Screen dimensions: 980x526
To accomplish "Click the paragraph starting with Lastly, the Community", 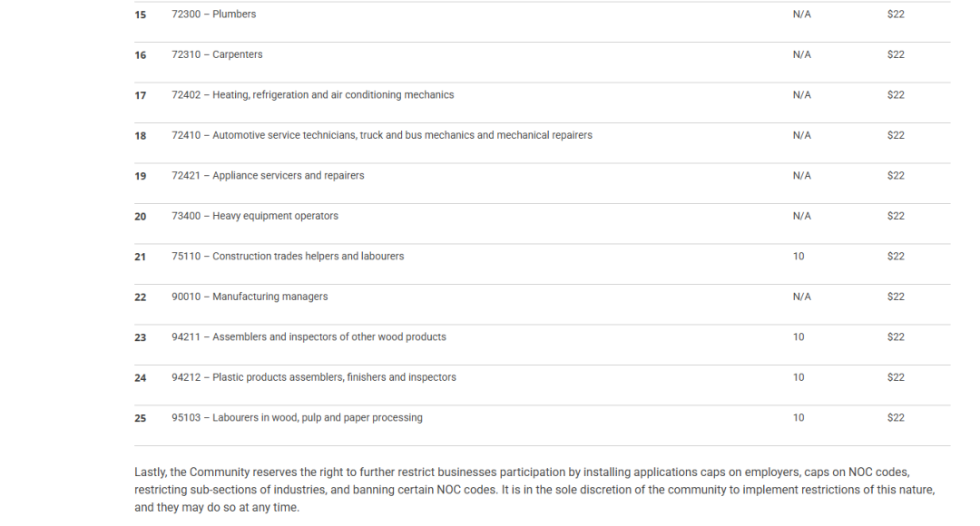I will pyautogui.click(x=535, y=490).
